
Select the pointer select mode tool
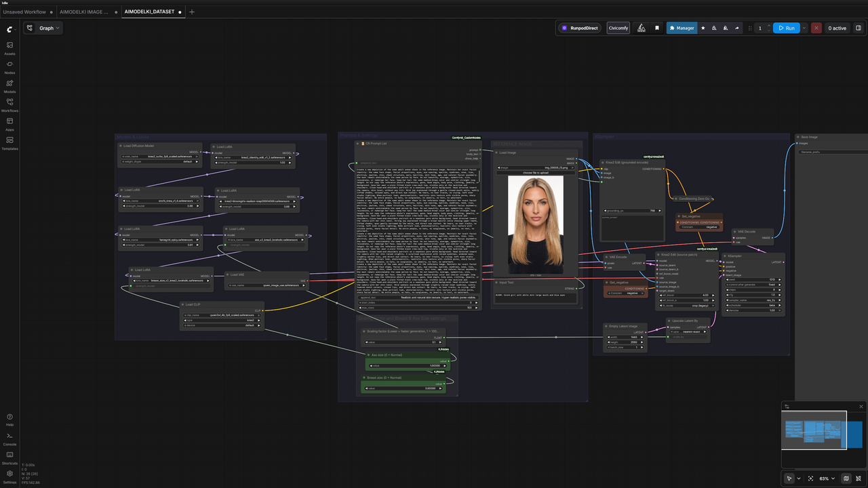coord(789,479)
